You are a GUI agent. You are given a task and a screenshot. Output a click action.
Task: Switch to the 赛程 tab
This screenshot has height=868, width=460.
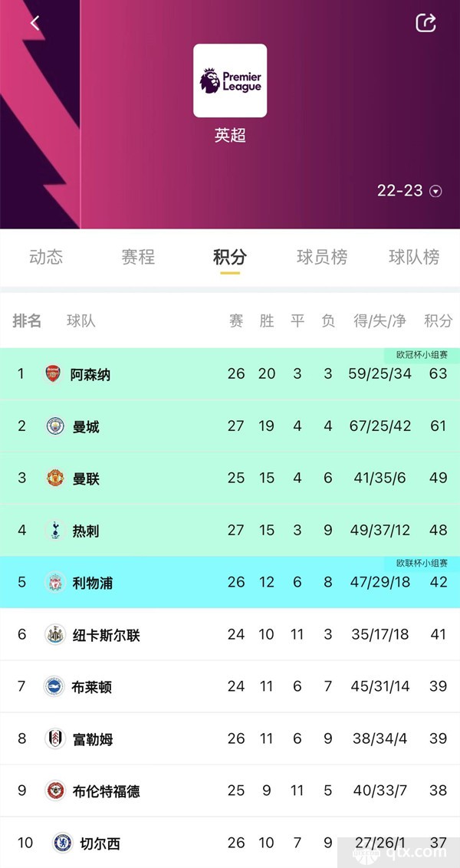pos(138,257)
